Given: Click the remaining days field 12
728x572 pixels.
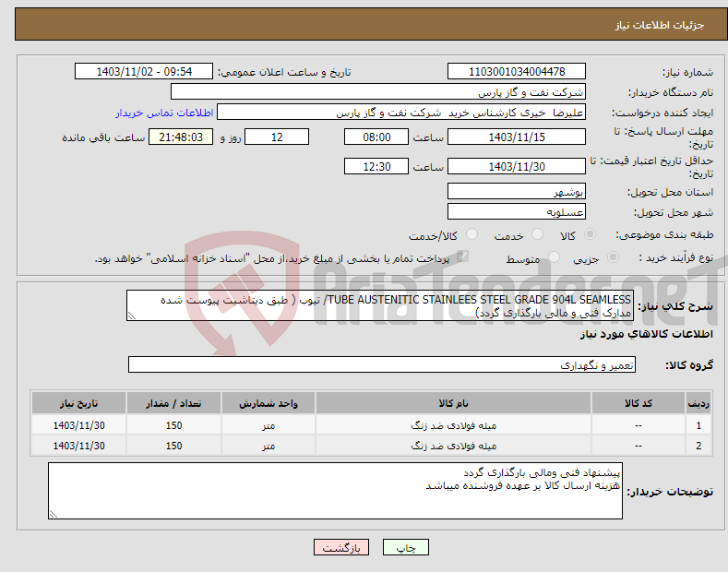Looking at the screenshot, I should pyautogui.click(x=277, y=137).
